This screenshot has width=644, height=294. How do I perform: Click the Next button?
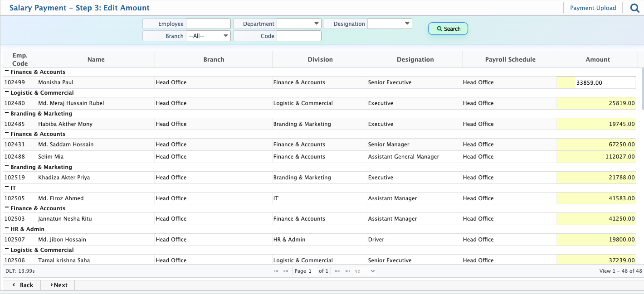click(x=59, y=285)
